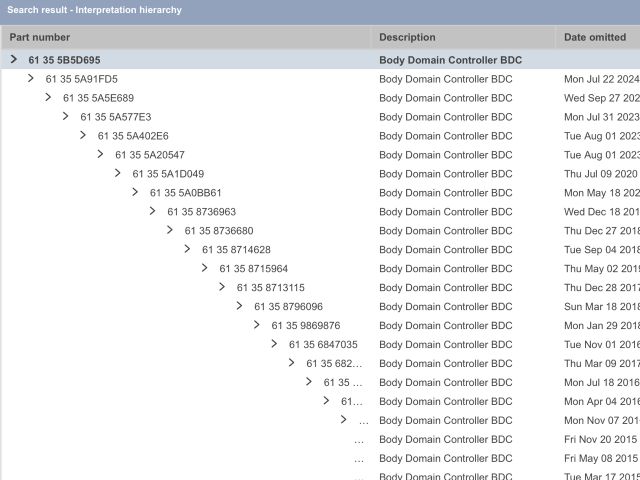This screenshot has width=640, height=480.
Task: Expand the 61 35 5A402E6 row chevron
Action: 83,136
